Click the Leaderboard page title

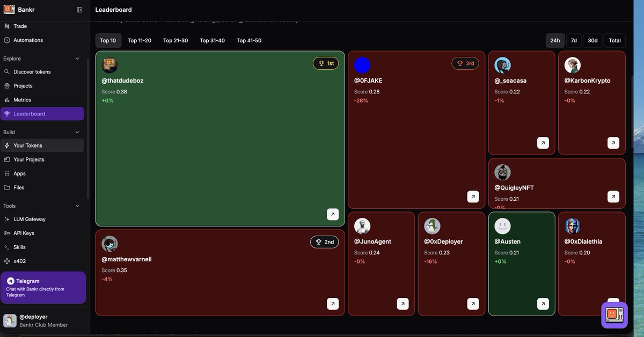[113, 10]
